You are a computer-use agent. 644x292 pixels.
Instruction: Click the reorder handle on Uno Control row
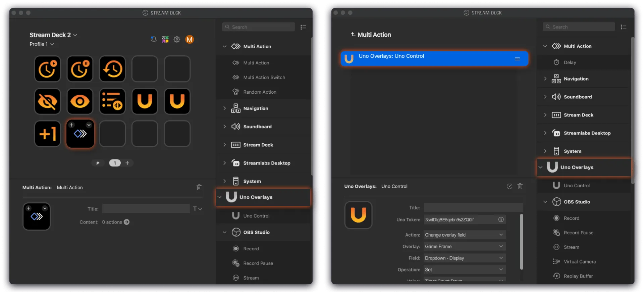click(517, 59)
